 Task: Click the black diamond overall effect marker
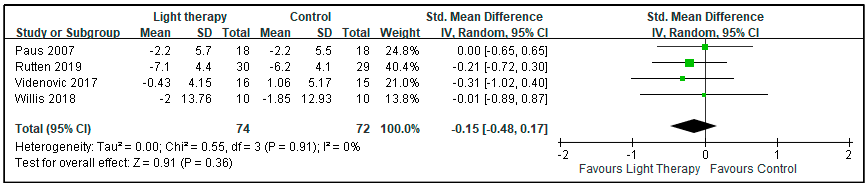tap(693, 126)
